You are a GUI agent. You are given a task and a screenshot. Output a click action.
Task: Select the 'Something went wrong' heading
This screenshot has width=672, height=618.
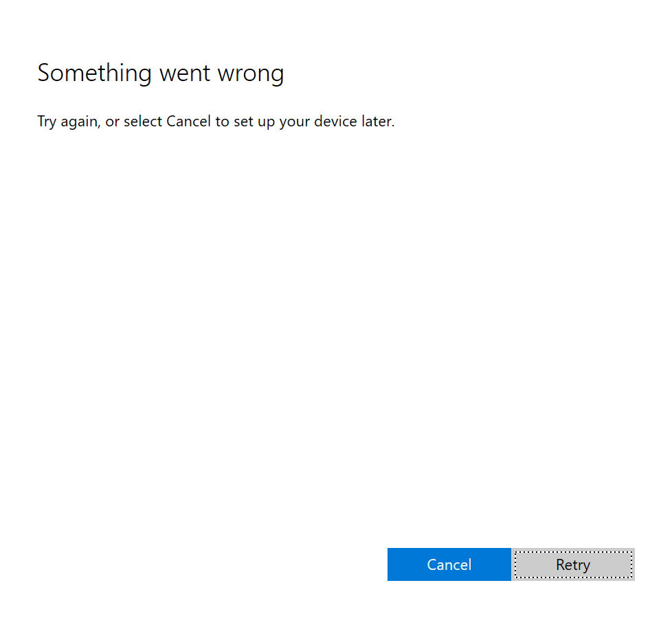coord(161,73)
